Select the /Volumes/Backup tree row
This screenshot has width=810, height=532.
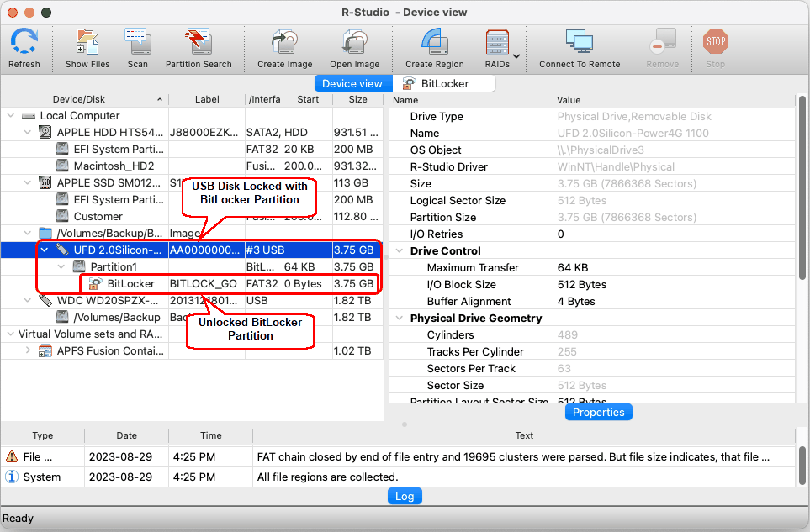pyautogui.click(x=192, y=318)
